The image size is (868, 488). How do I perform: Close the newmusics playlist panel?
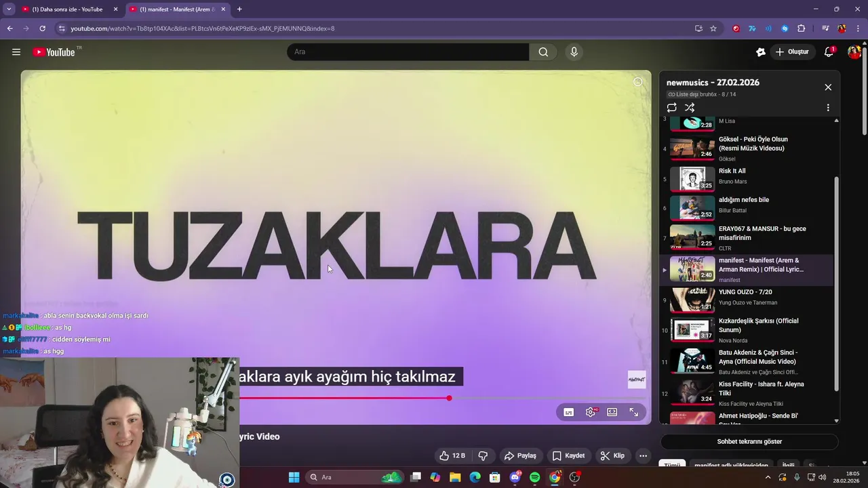828,87
